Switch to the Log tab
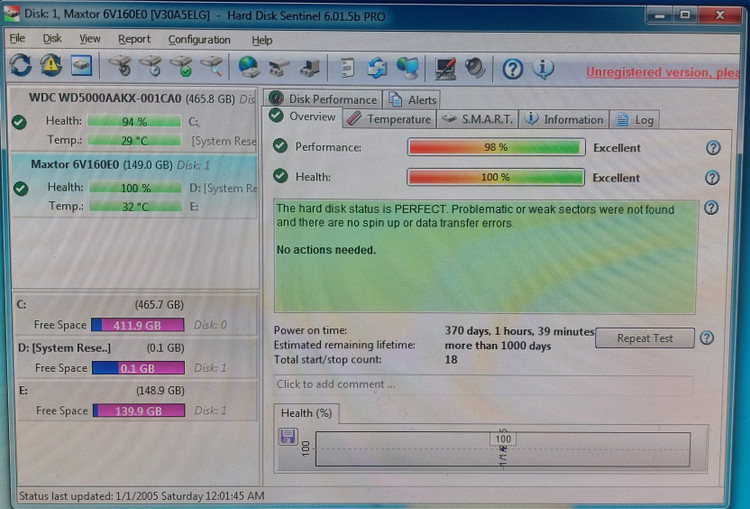Viewport: 750px width, 509px height. coord(636,120)
